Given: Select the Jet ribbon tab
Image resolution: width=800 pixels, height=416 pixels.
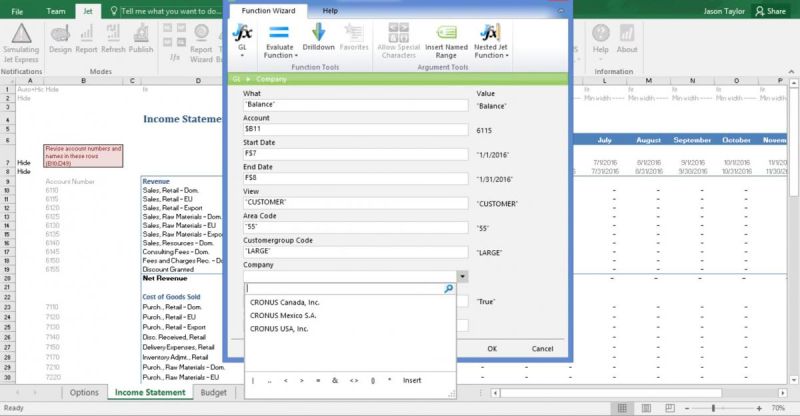Looking at the screenshot, I should tap(88, 11).
